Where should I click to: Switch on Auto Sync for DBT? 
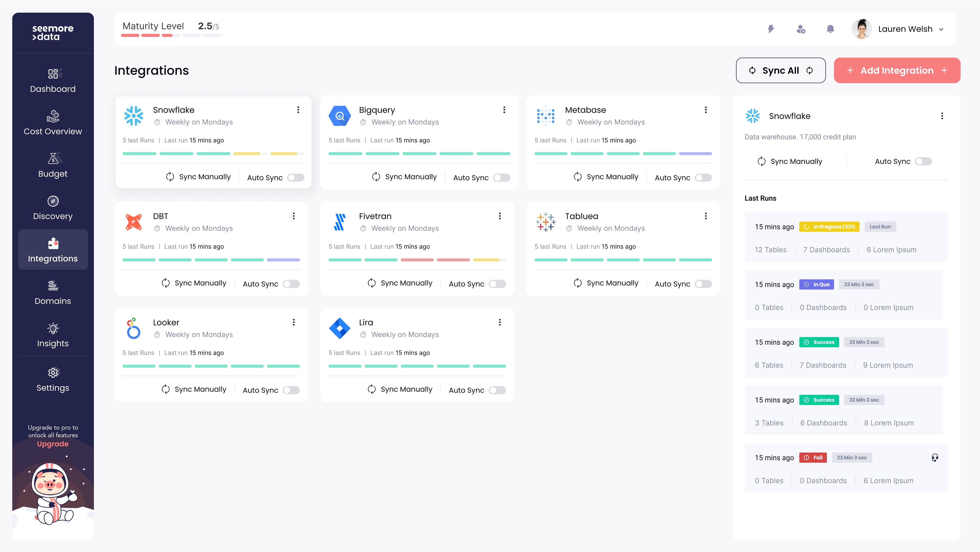point(291,284)
